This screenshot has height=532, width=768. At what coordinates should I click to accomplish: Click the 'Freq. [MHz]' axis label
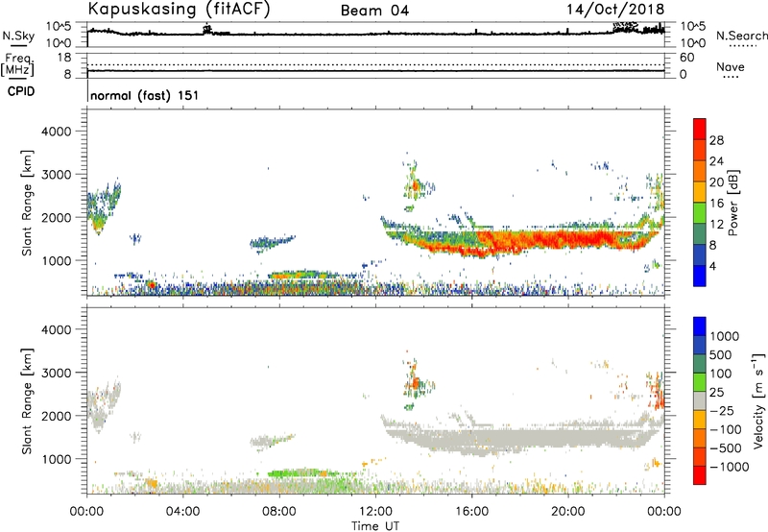(x=17, y=64)
